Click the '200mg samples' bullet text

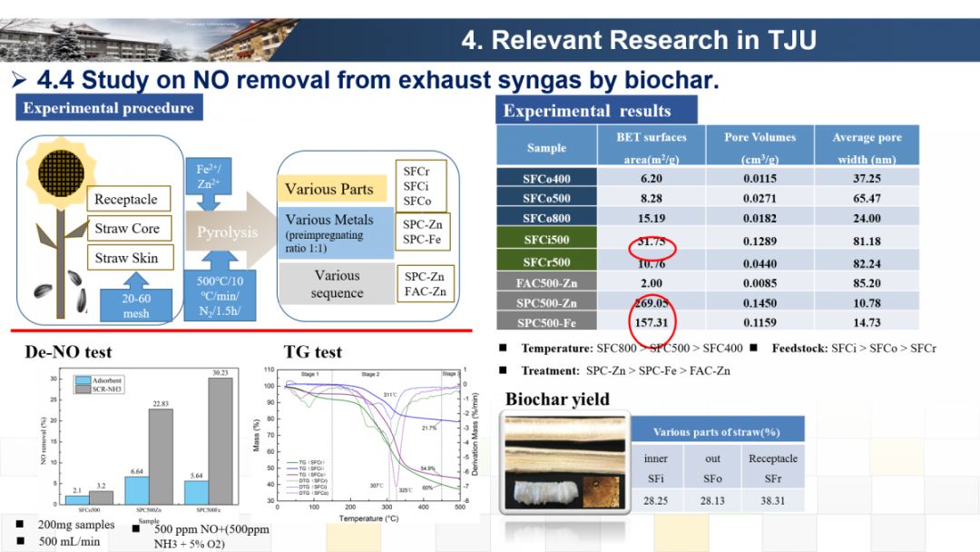pyautogui.click(x=76, y=525)
